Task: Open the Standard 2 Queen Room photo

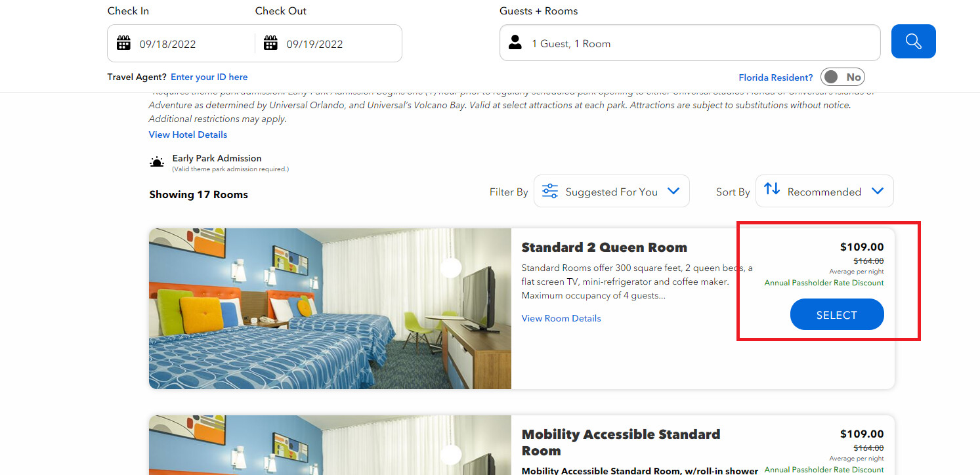Action: click(330, 308)
